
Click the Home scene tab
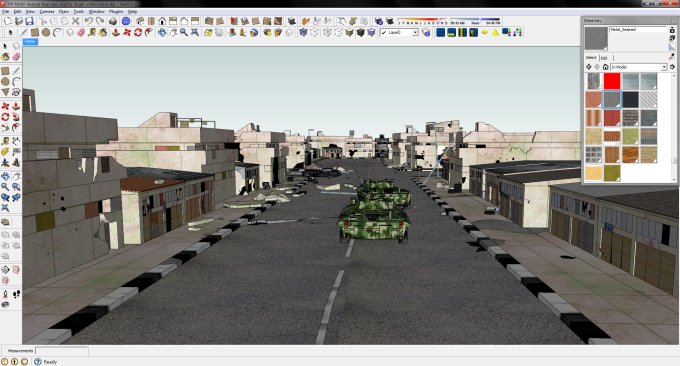coord(30,42)
